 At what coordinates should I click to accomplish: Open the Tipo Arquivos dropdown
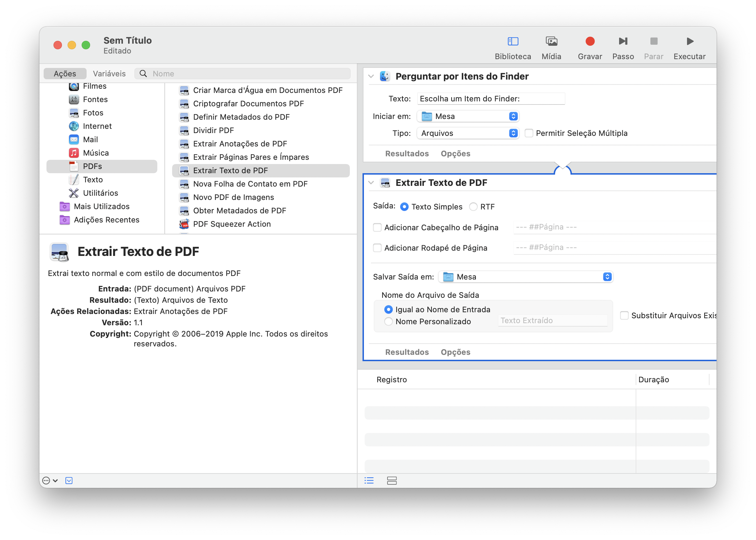(x=468, y=133)
